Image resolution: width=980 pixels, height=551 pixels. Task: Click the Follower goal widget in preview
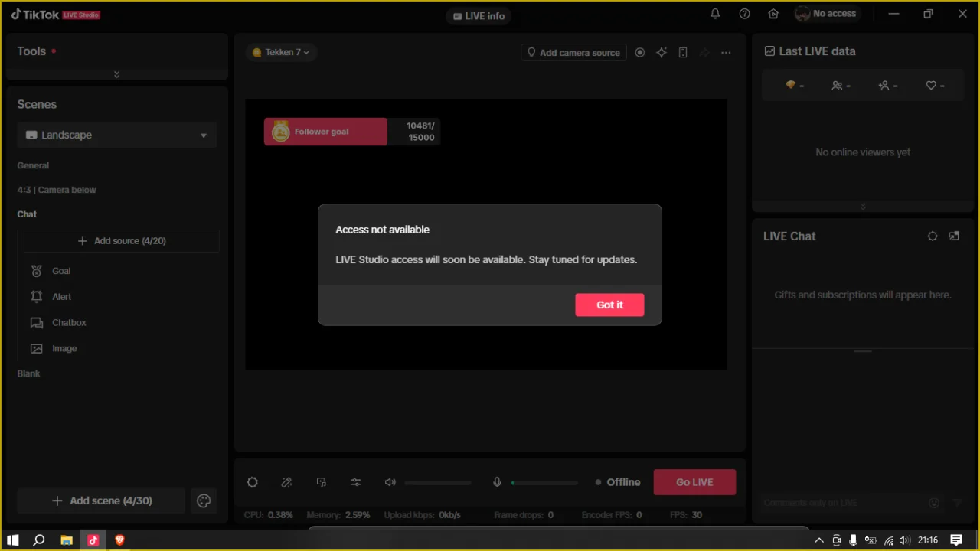351,132
